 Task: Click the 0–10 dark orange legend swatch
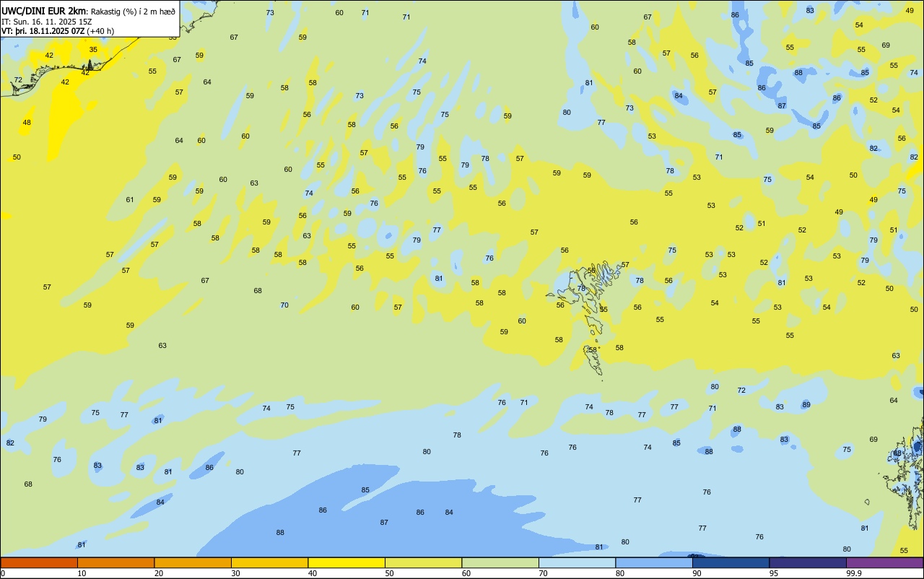(x=39, y=562)
